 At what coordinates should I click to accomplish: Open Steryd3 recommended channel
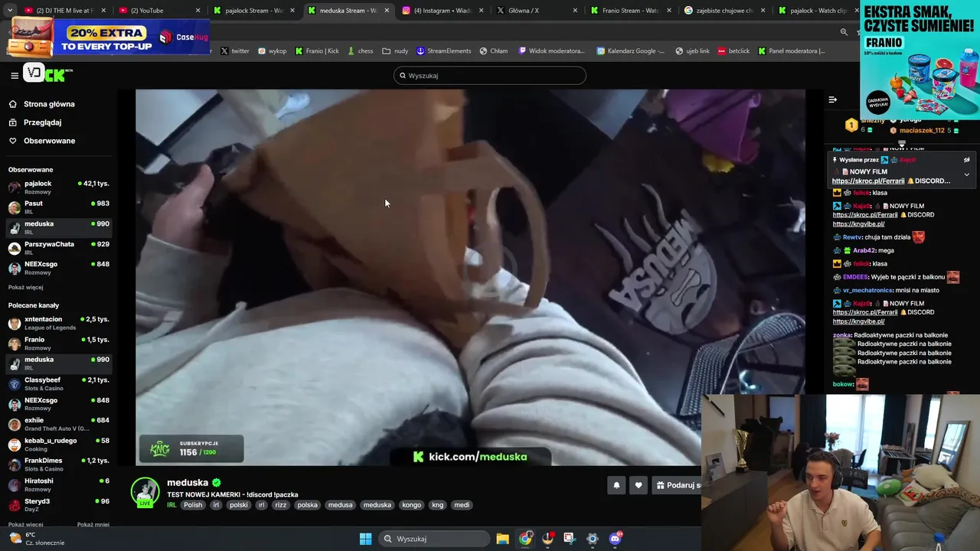(58, 504)
